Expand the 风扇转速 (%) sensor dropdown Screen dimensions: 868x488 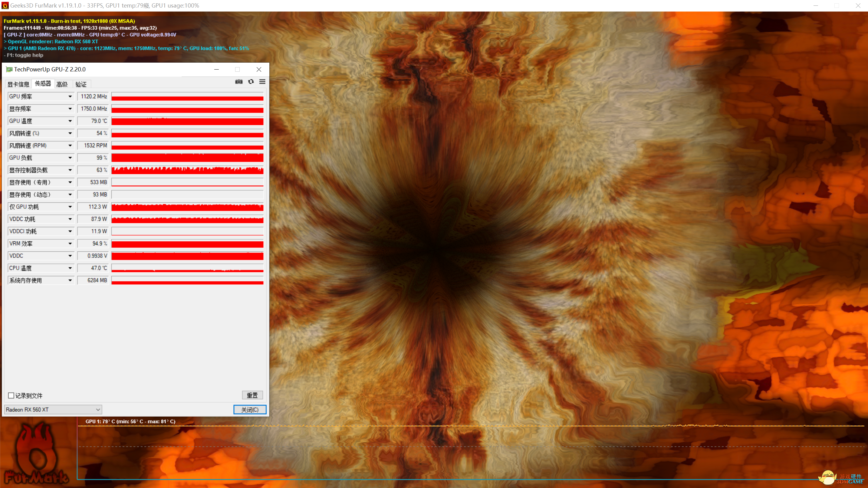[x=70, y=133]
